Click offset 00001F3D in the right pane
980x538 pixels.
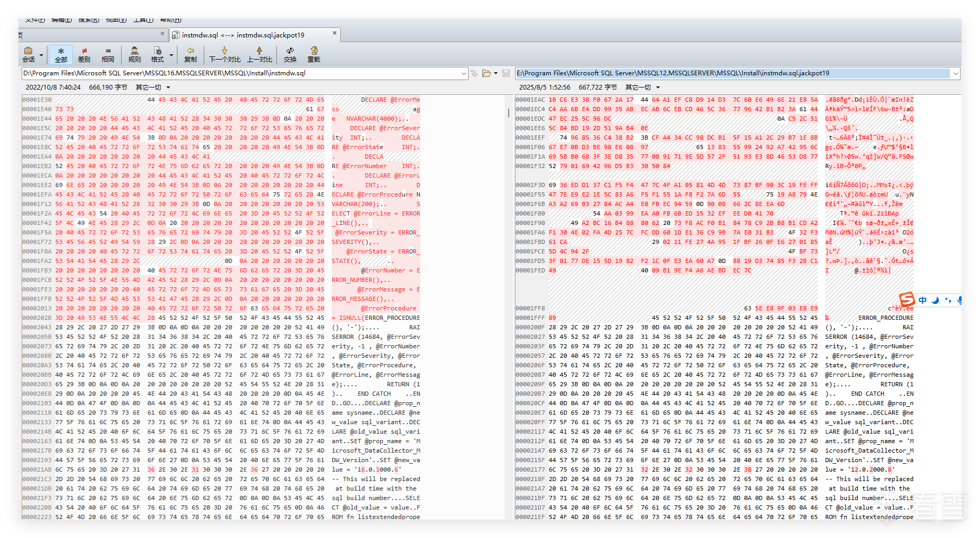530,185
